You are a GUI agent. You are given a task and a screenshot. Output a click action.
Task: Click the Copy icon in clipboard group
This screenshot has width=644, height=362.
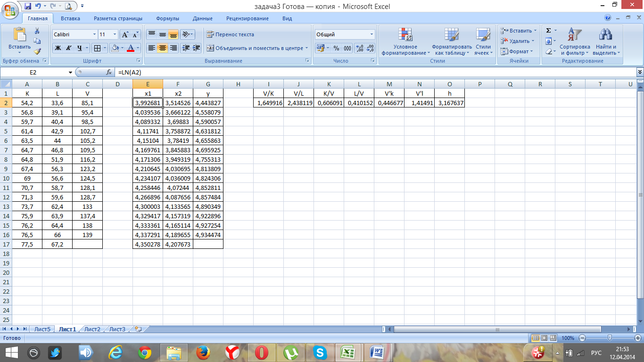point(37,41)
